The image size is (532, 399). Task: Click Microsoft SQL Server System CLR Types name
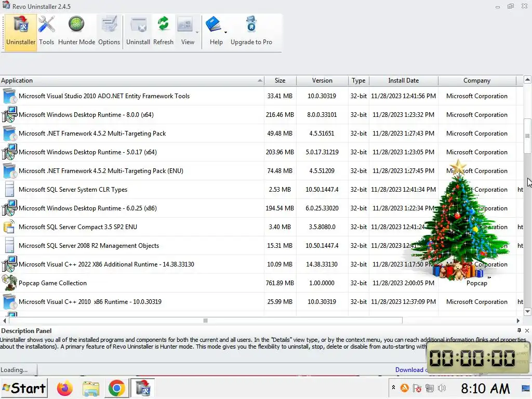pyautogui.click(x=73, y=190)
